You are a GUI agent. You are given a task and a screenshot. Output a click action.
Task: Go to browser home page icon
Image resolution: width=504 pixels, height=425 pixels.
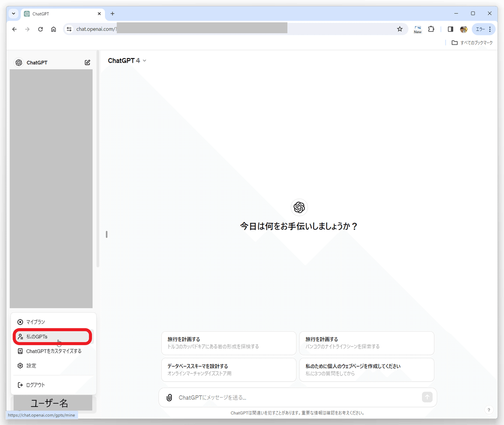[x=53, y=29]
